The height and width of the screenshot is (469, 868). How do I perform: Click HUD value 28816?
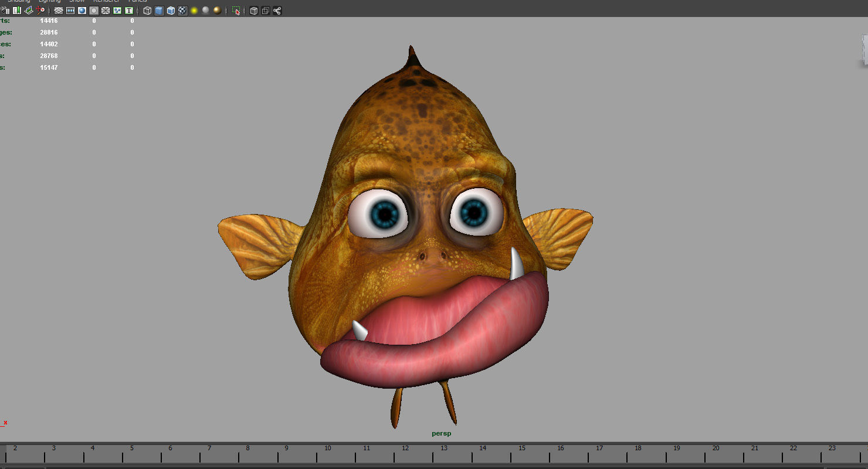click(49, 32)
